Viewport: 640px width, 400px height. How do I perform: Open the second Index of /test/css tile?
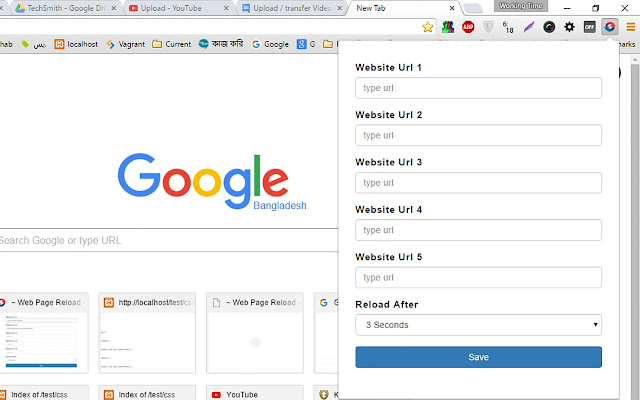tap(147, 393)
